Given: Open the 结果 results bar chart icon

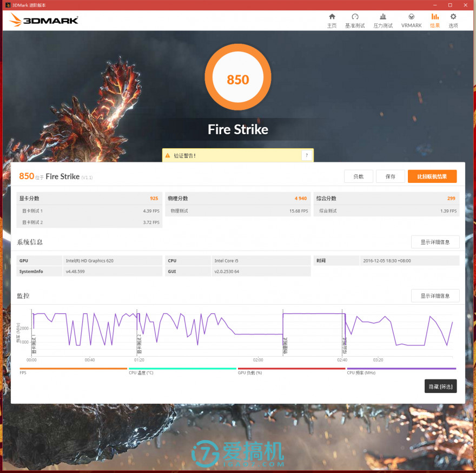Looking at the screenshot, I should point(435,17).
